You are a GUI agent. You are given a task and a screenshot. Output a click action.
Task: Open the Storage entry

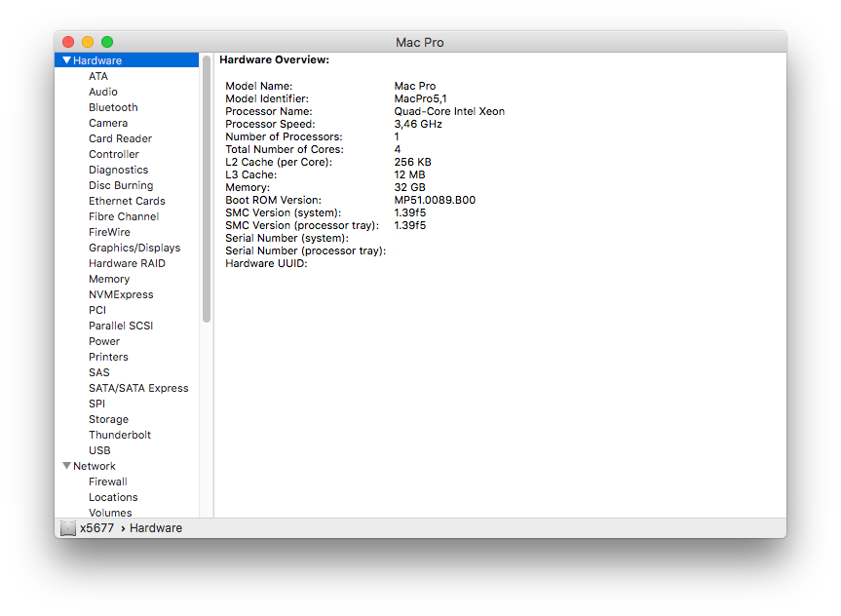coord(108,418)
